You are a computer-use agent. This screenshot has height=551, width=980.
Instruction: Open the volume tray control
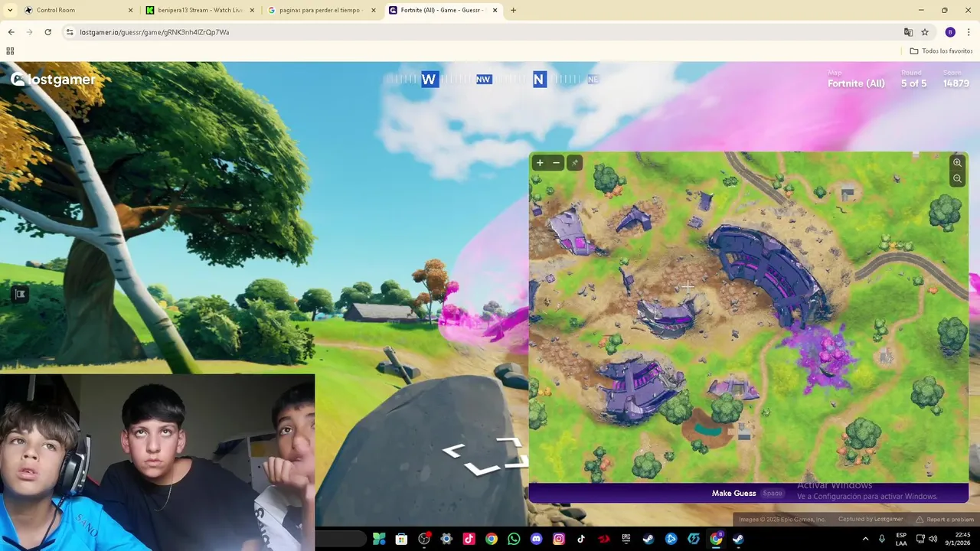[933, 539]
